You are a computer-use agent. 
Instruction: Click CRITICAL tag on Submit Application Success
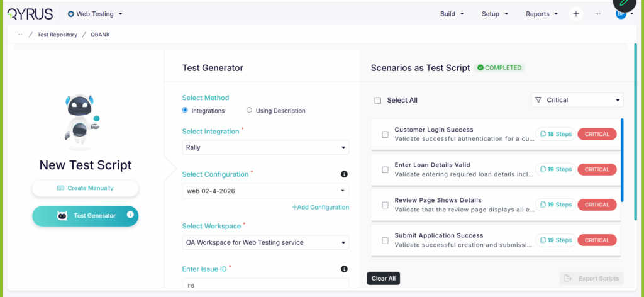tap(597, 240)
